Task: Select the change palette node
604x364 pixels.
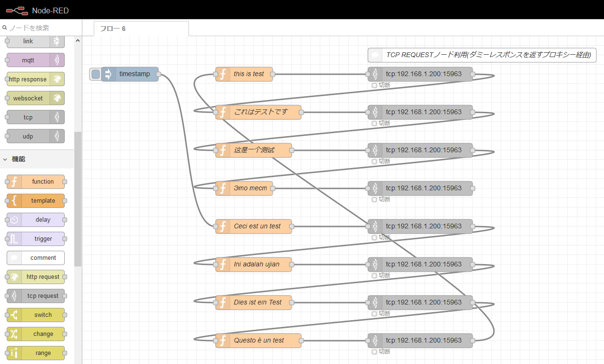Action: click(x=36, y=334)
